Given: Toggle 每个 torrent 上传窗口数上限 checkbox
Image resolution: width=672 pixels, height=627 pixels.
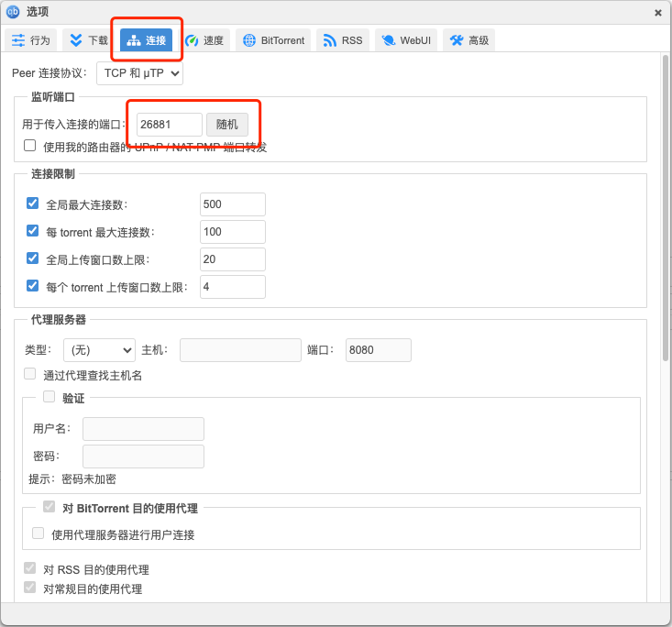Looking at the screenshot, I should (x=33, y=286).
